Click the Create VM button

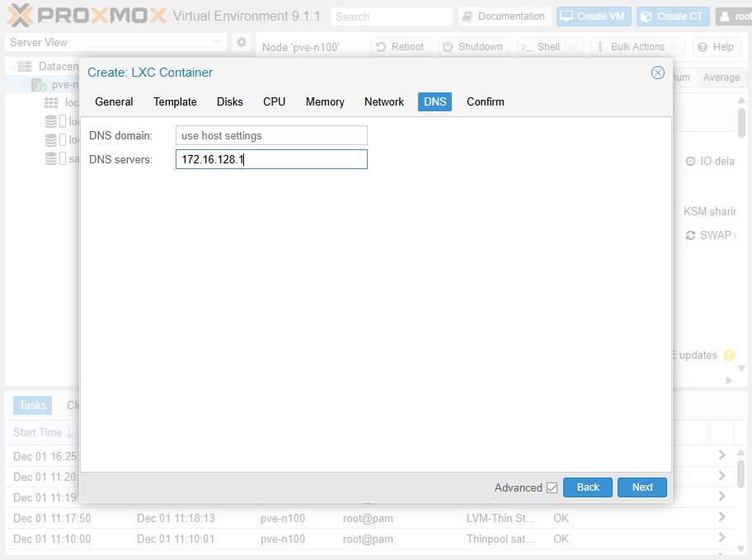click(x=592, y=16)
